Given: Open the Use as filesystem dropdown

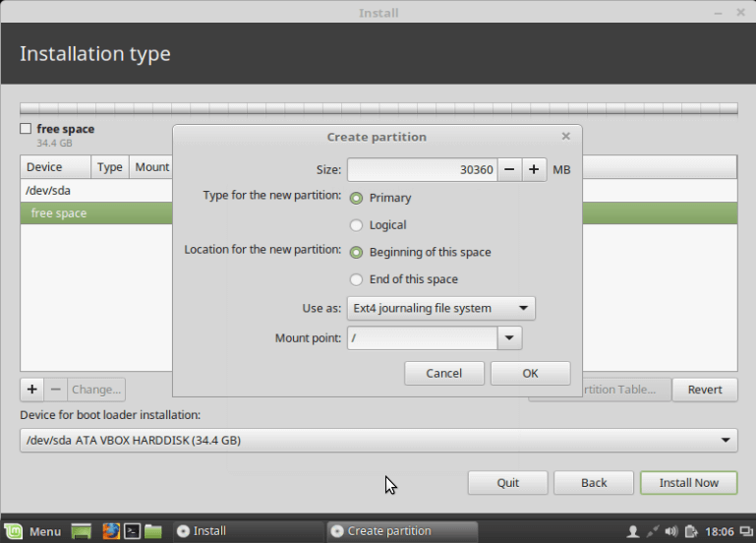Looking at the screenshot, I should [x=441, y=308].
